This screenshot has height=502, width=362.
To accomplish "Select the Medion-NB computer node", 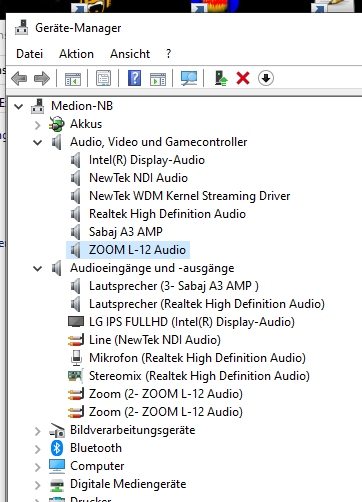I will tap(82, 106).
